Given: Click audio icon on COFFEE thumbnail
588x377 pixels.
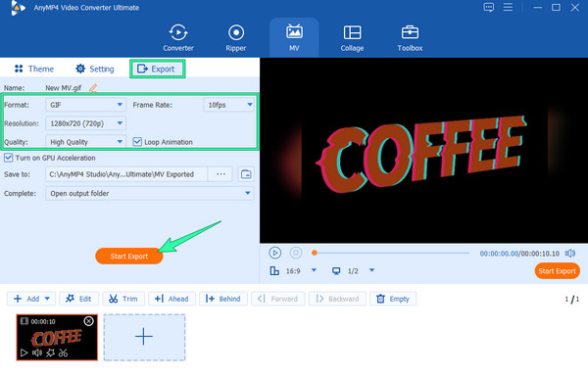Looking at the screenshot, I should (37, 353).
